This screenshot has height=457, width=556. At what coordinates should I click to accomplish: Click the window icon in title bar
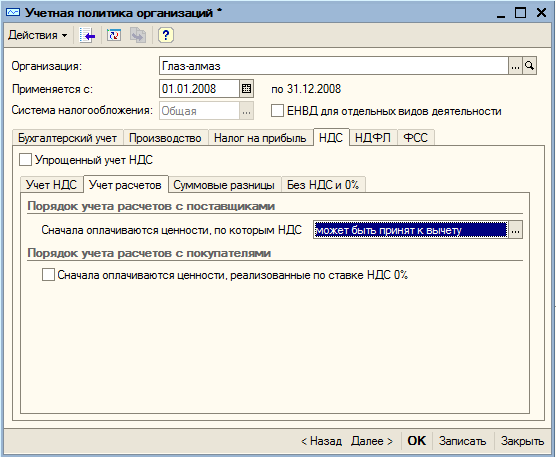[13, 13]
